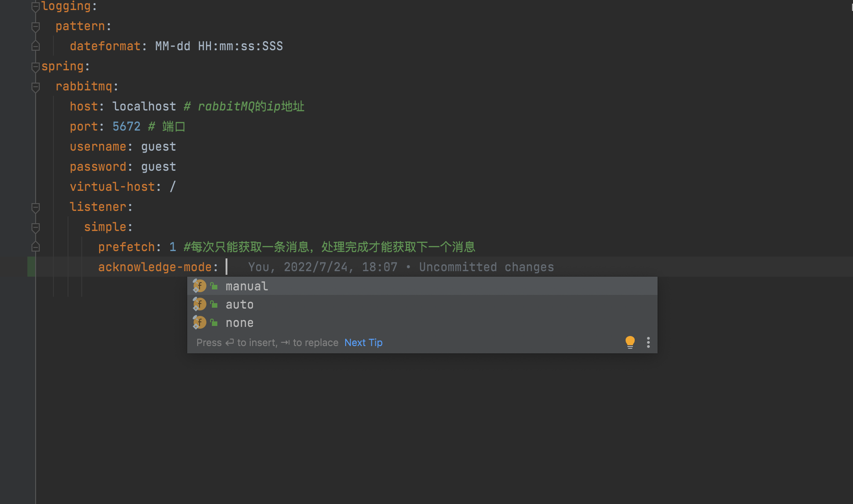The height and width of the screenshot is (504, 853).
Task: Click the green padlock icon next to auto
Action: 214,304
